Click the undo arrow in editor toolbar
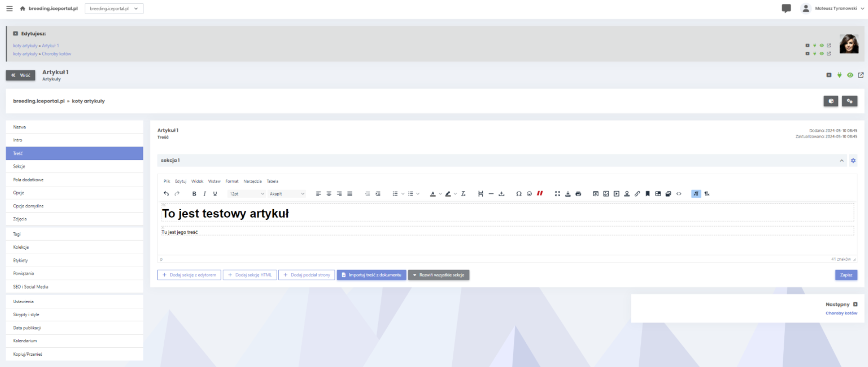Image resolution: width=868 pixels, height=367 pixels. (x=166, y=194)
